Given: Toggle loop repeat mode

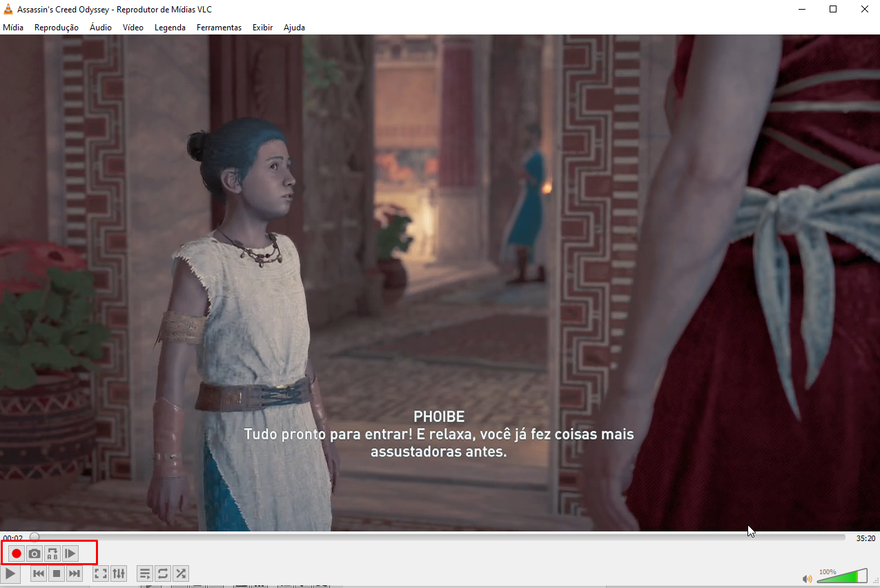Looking at the screenshot, I should coord(163,574).
